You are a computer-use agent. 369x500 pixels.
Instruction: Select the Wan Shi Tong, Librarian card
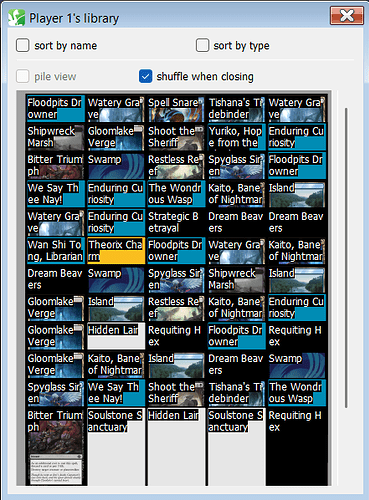click(x=55, y=251)
